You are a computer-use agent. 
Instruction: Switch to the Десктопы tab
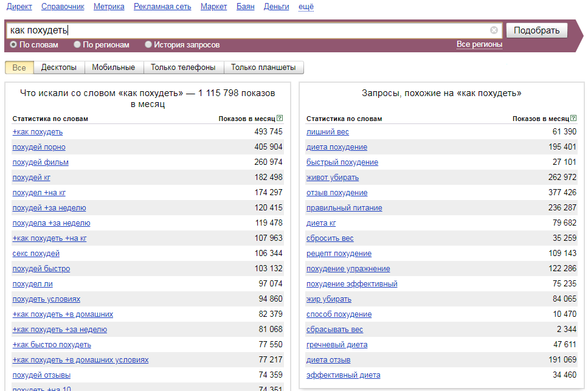59,67
